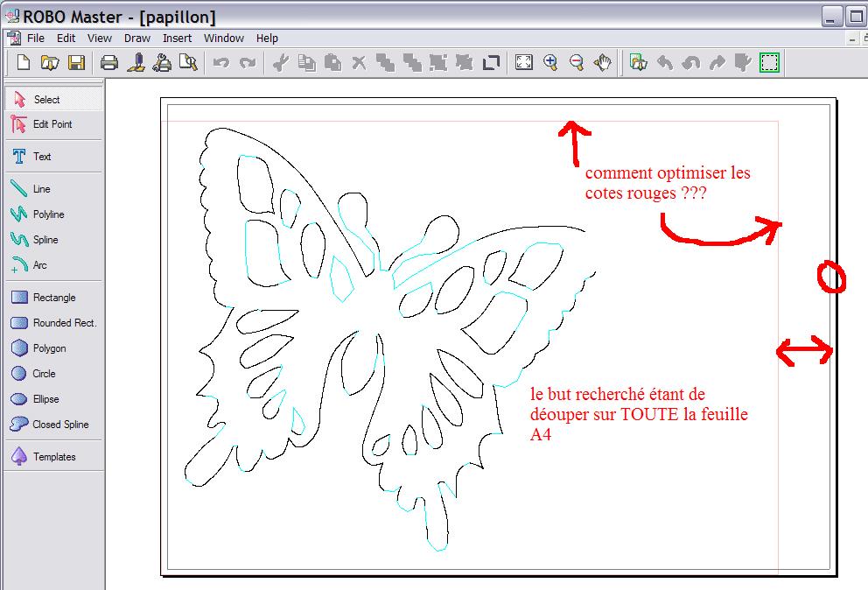868x590 pixels.
Task: Click the Open file folder icon
Action: coord(50,63)
